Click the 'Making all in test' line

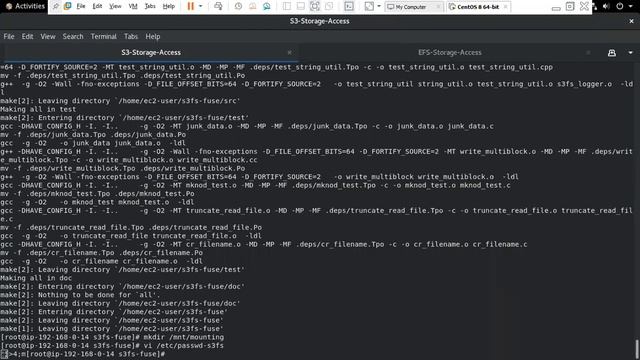[38, 109]
